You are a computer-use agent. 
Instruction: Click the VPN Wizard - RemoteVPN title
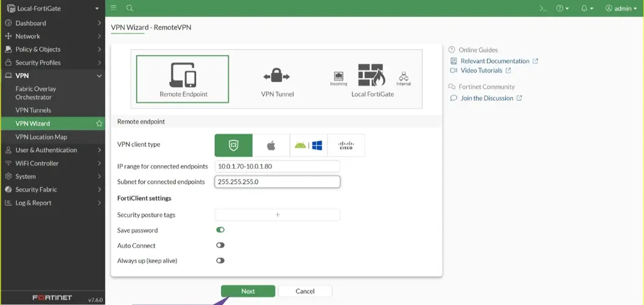(x=151, y=27)
